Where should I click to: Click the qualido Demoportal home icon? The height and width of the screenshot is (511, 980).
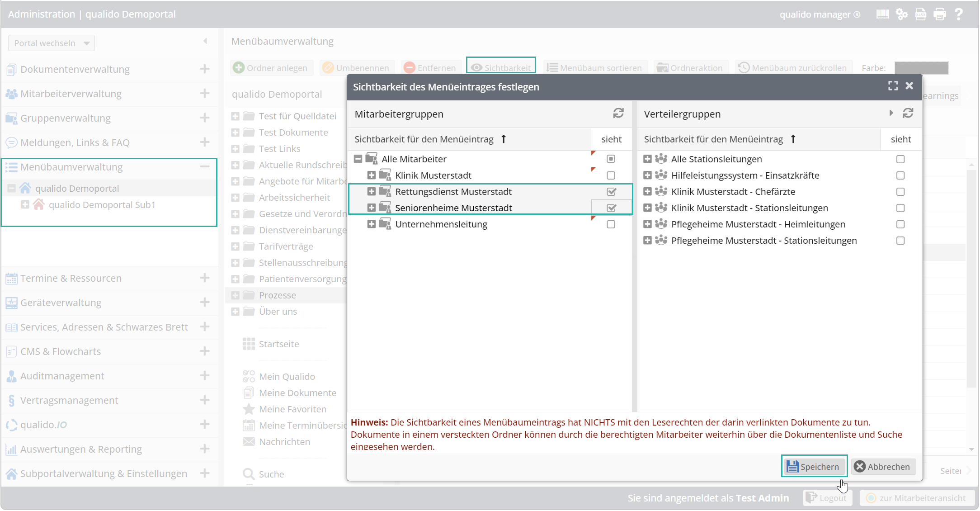[x=25, y=188]
